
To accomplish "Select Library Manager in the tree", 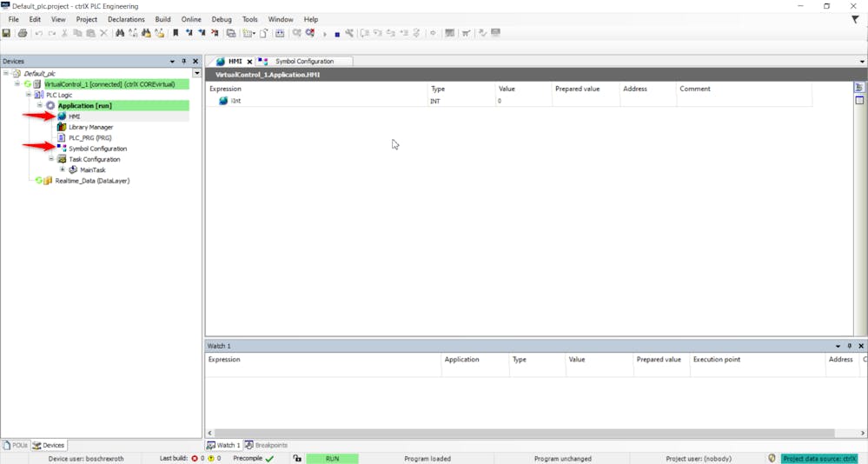I will point(90,127).
